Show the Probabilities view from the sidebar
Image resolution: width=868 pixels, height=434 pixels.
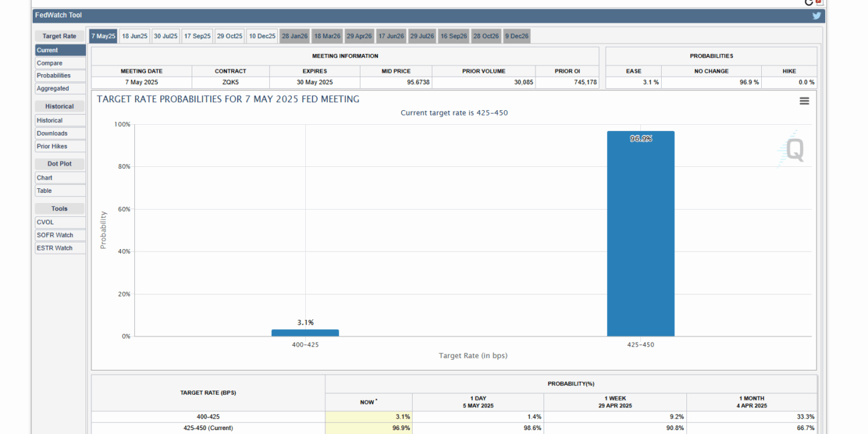point(60,76)
